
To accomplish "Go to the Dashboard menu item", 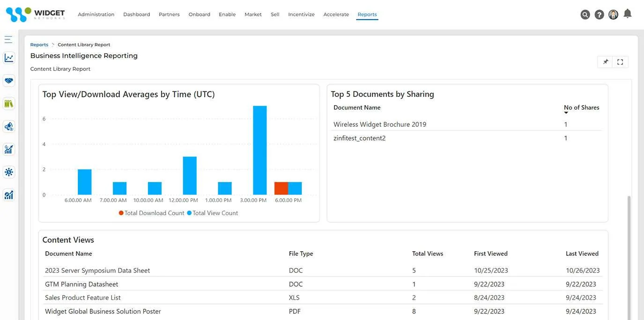I will [136, 15].
